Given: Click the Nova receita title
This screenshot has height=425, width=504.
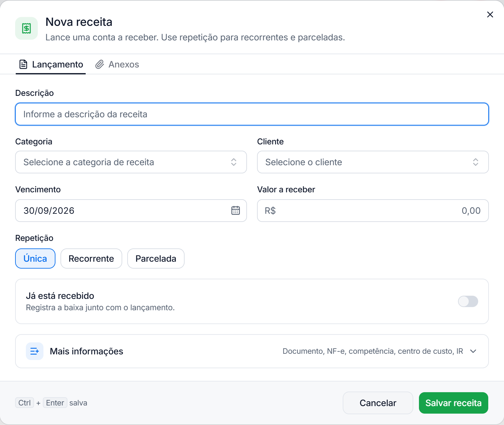Looking at the screenshot, I should coord(79,22).
